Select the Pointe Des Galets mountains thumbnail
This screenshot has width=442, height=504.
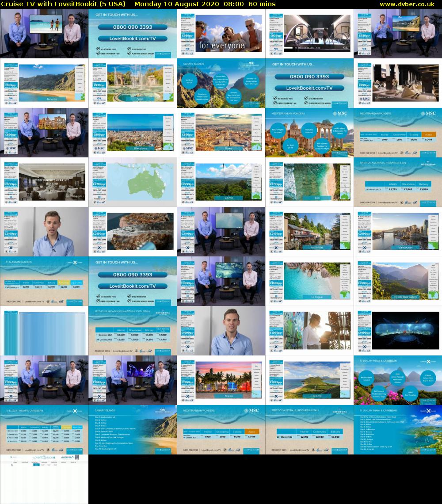pyautogui.click(x=398, y=281)
